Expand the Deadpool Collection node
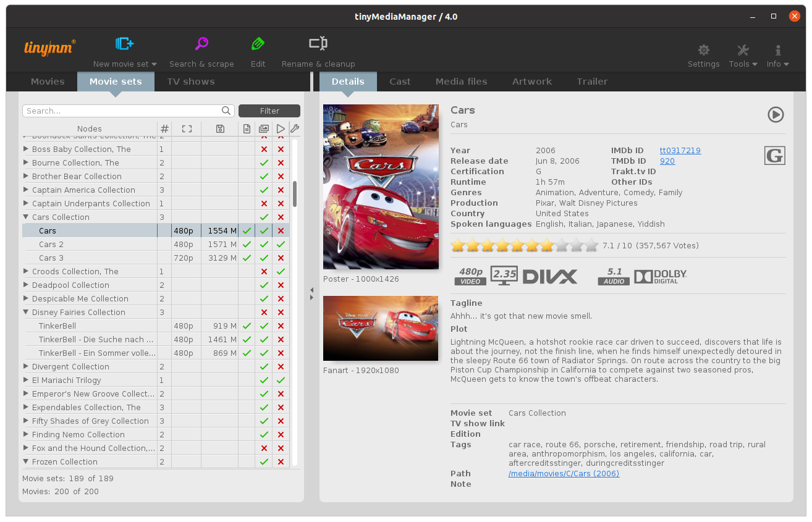812x522 pixels. coord(26,285)
